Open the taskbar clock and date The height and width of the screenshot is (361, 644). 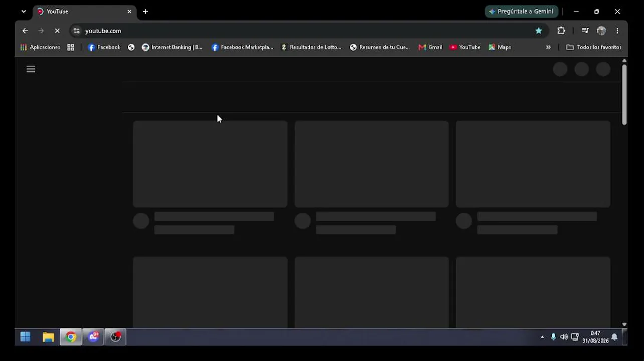click(x=595, y=337)
